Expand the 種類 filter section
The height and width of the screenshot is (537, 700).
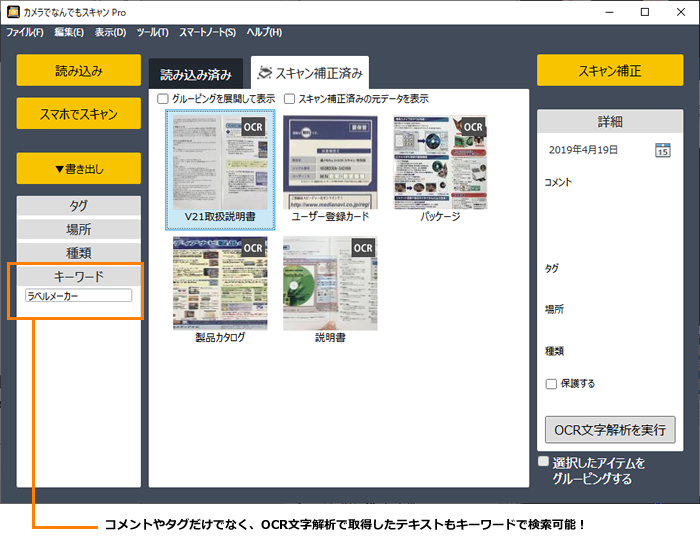(x=79, y=253)
